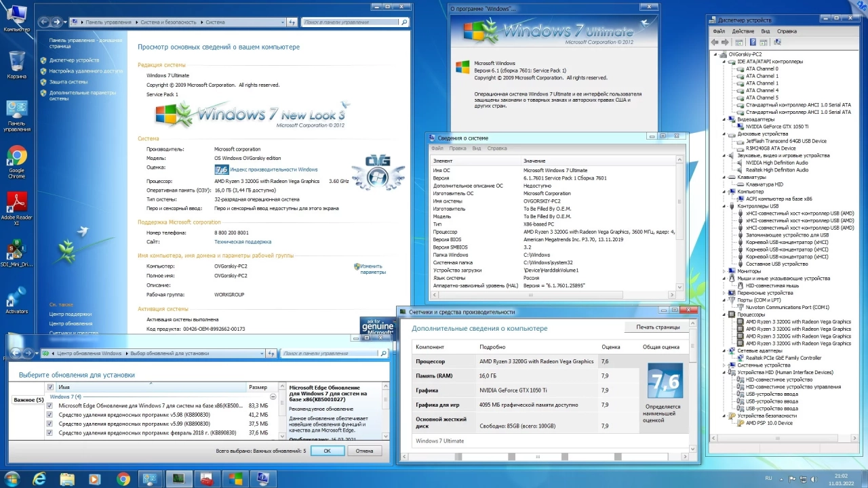Screen dimensions: 868x488
Task: Open Windows Media Player from the taskbar
Action: tap(95, 479)
